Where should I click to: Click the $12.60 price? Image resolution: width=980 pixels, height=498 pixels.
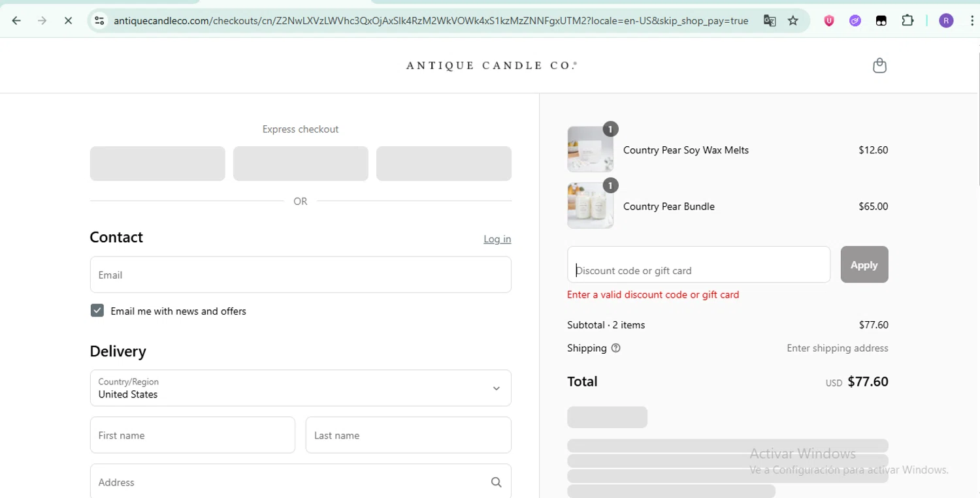(874, 150)
